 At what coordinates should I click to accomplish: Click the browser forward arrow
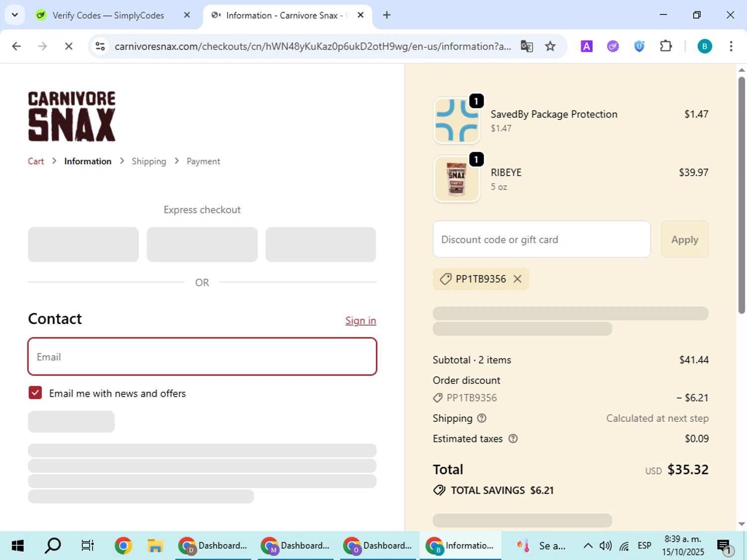tap(42, 46)
